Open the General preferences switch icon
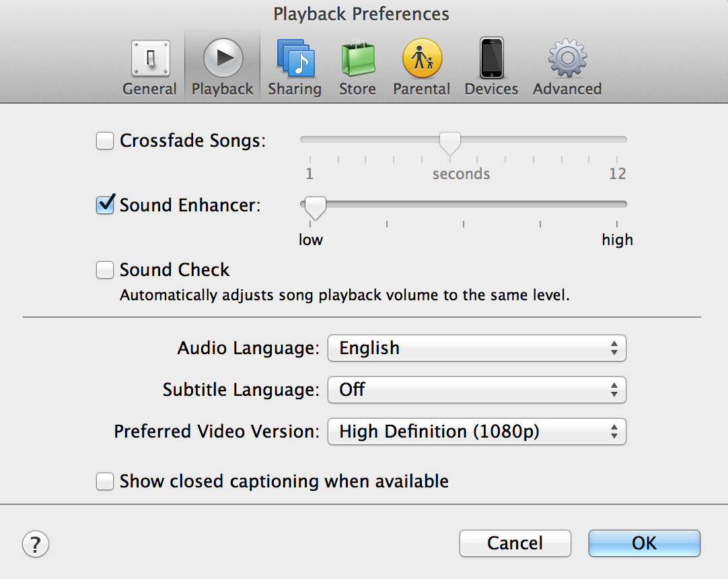The image size is (728, 579). click(150, 59)
